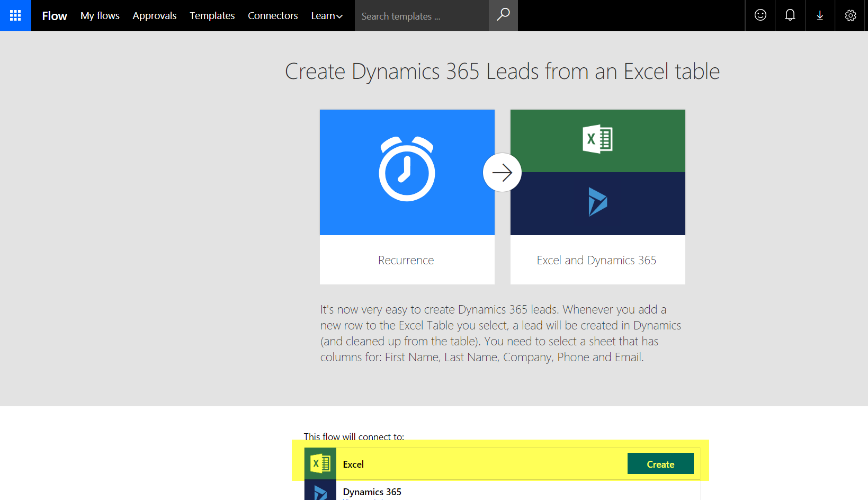
Task: Select the Excel and Dynamics 365 card label
Action: coord(596,260)
